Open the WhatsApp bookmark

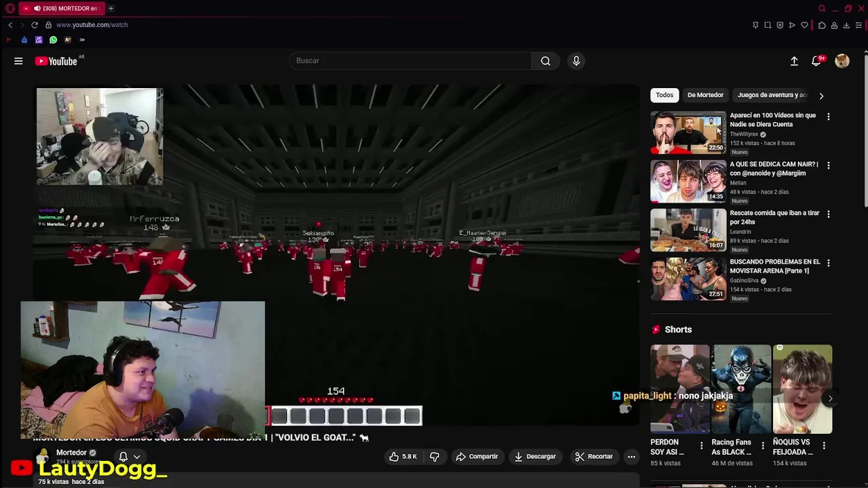[54, 40]
